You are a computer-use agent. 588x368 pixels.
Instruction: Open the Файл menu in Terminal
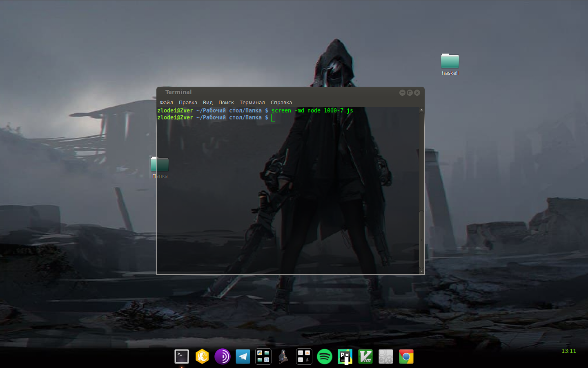click(x=166, y=102)
